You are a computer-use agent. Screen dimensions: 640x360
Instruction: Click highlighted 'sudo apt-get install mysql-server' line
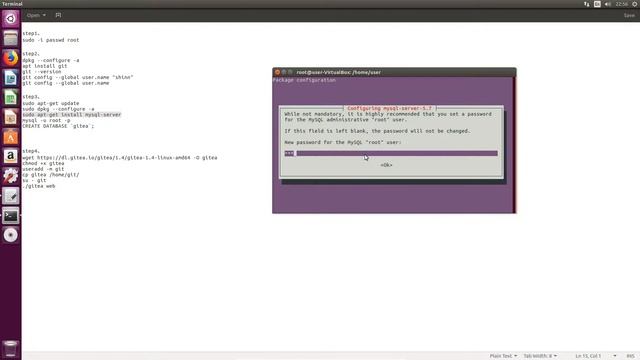[72, 115]
